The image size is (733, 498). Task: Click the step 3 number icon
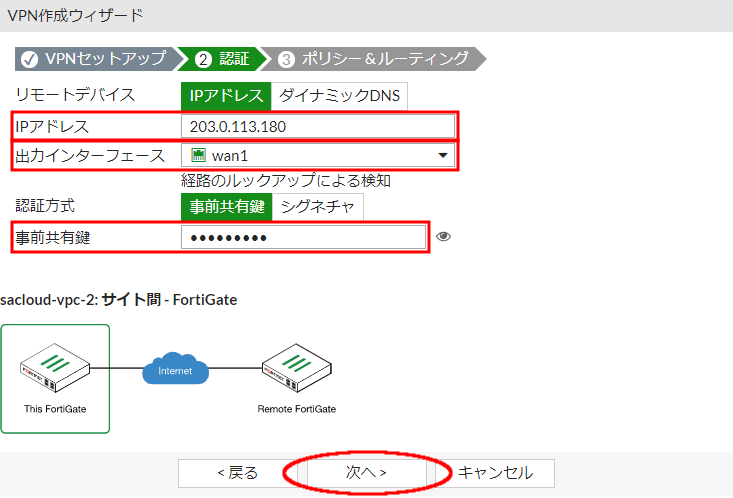click(x=287, y=59)
